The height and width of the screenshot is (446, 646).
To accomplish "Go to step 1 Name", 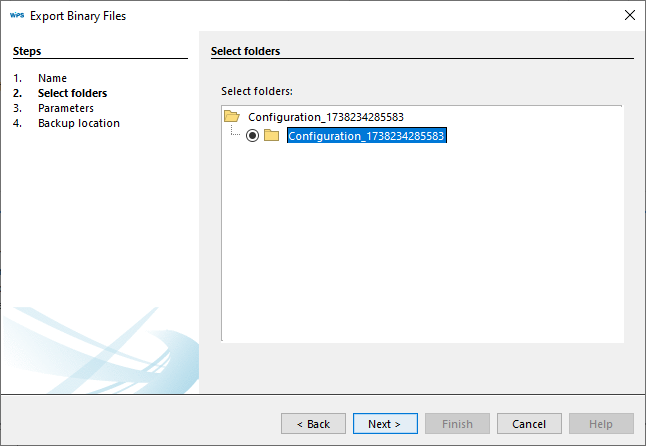I will click(x=52, y=78).
